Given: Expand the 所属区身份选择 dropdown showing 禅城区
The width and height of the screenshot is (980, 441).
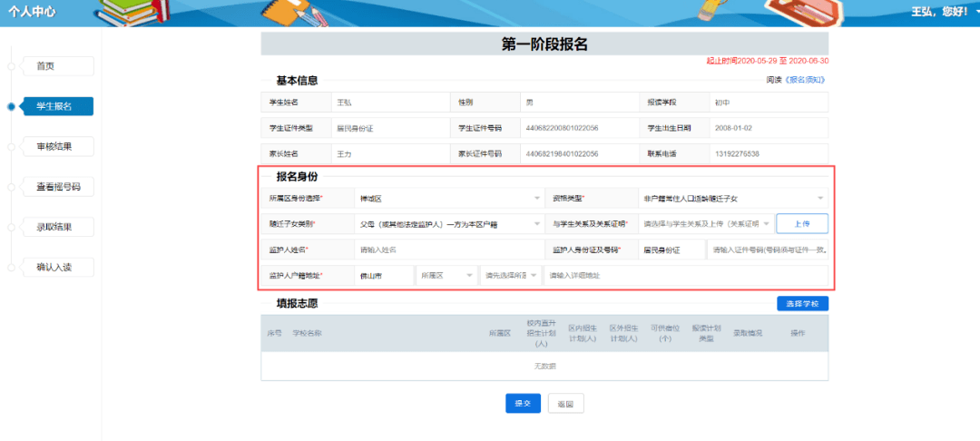Looking at the screenshot, I should coord(449,198).
